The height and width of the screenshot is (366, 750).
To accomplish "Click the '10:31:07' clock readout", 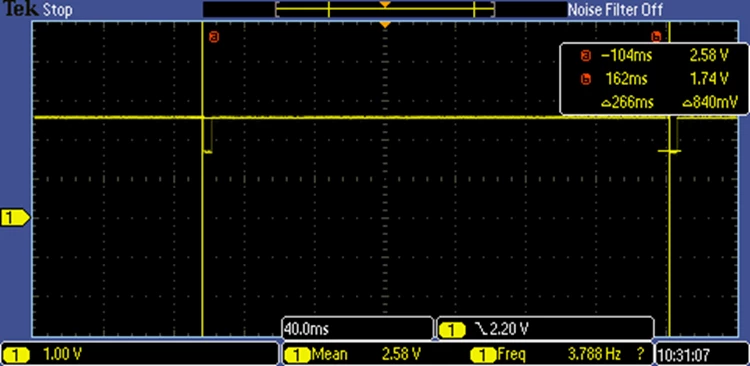I will point(684,355).
